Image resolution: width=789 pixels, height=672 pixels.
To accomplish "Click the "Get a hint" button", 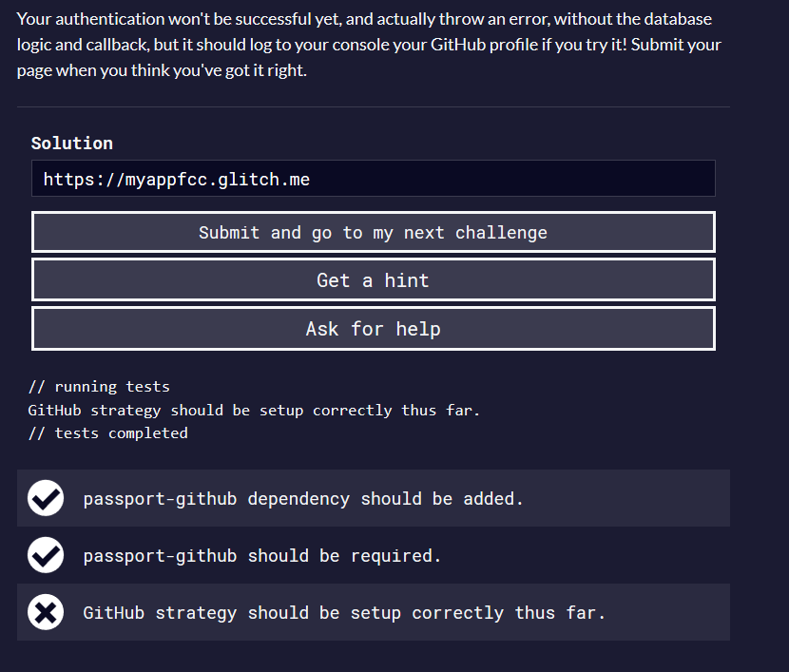I will 373,280.
